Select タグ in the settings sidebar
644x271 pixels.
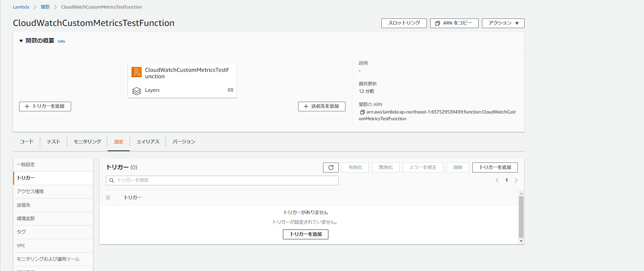(x=53, y=232)
